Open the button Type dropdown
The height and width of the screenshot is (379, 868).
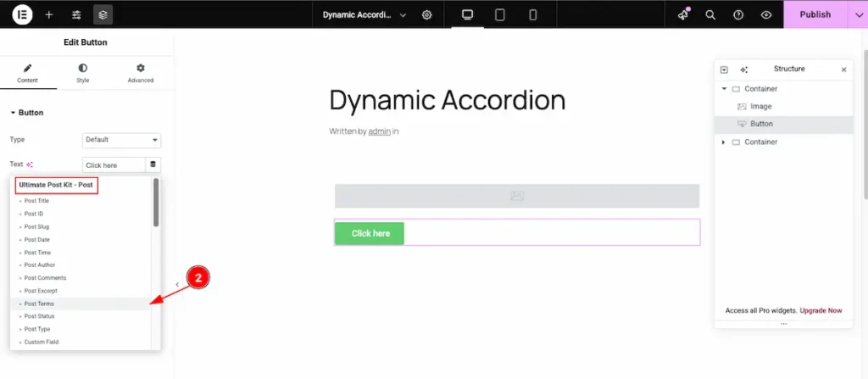pos(121,140)
